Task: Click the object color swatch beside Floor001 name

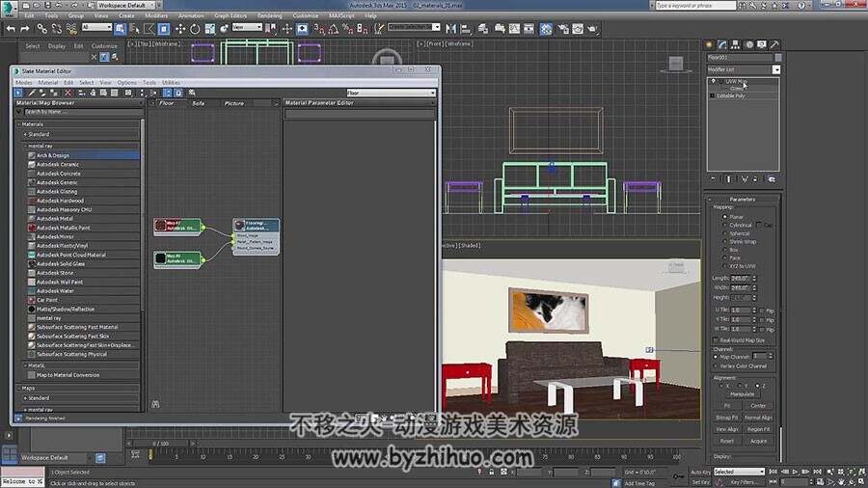Action: coord(778,58)
